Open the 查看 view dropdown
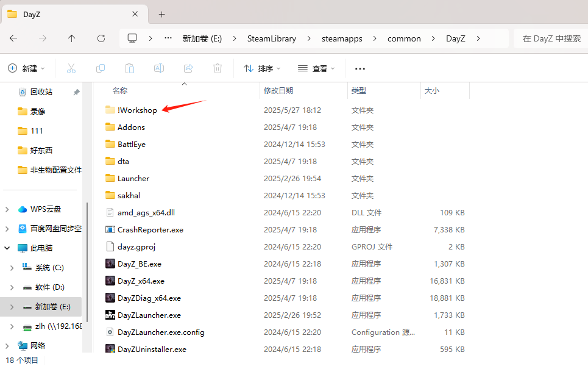Screen dimensions: 588x366 [316, 68]
